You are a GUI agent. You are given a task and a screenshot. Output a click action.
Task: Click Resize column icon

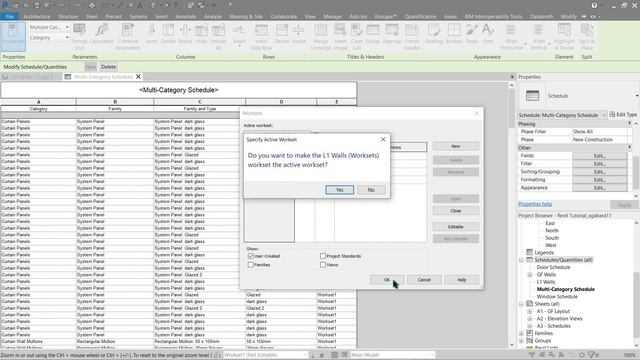click(185, 33)
